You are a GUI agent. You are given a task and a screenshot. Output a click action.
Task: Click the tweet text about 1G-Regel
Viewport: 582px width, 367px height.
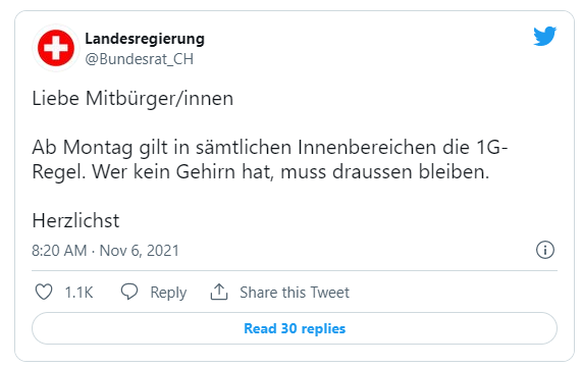[269, 160]
